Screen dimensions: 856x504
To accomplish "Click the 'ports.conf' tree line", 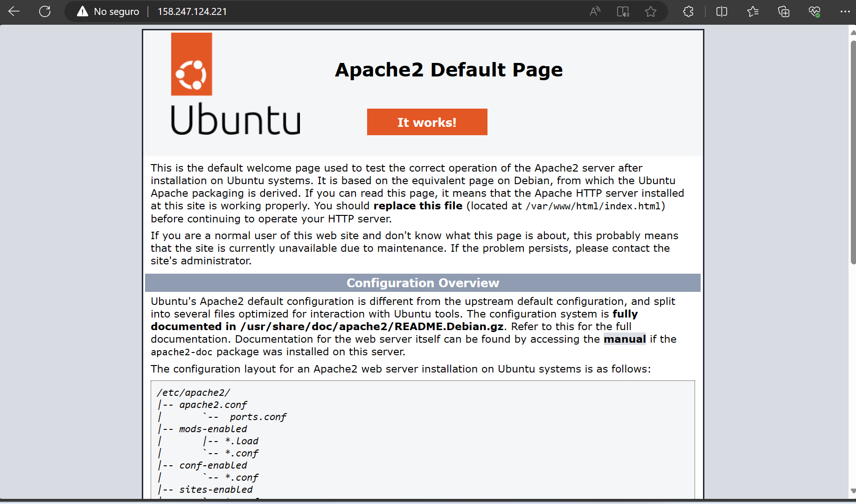I will coord(258,417).
